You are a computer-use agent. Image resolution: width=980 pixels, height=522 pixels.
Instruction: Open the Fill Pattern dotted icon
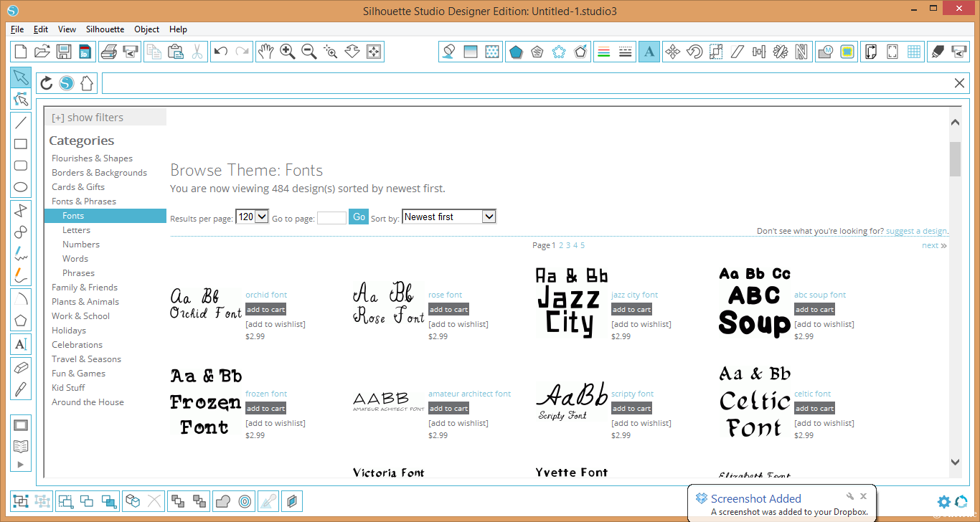pyautogui.click(x=492, y=52)
